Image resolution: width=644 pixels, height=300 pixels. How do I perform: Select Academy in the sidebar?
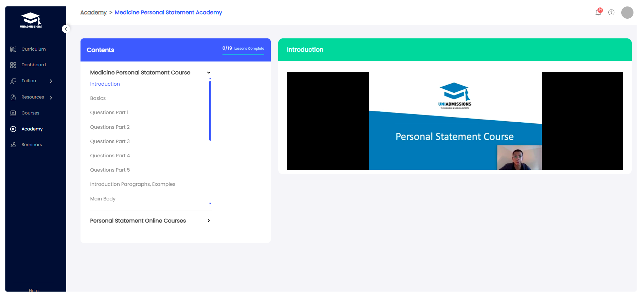click(x=32, y=129)
